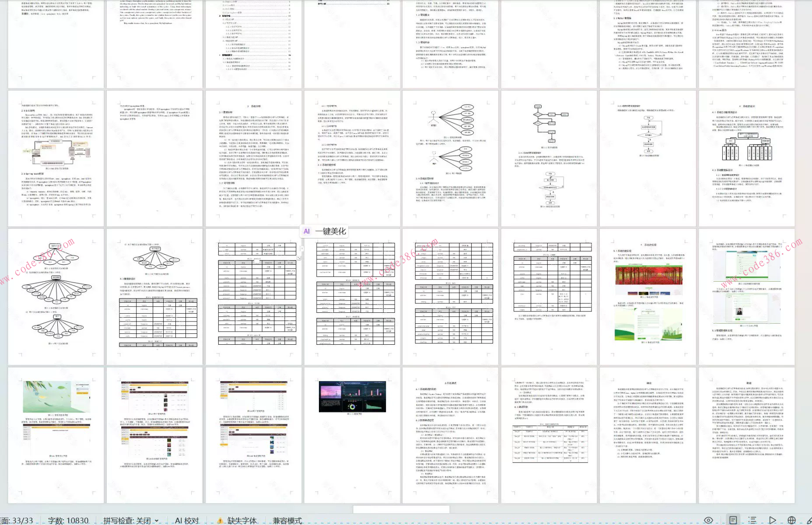
Task: Open the 拼写检查: 关闭 dropdown
Action: click(131, 521)
